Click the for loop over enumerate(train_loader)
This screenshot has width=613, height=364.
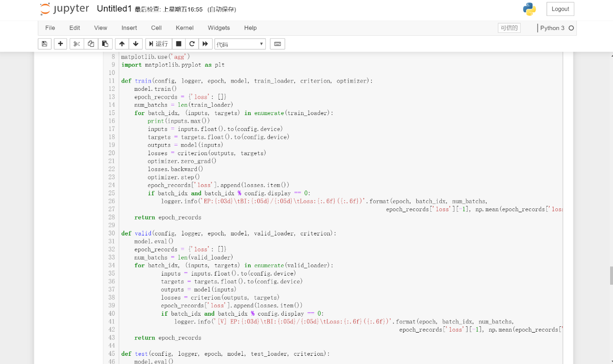point(234,113)
